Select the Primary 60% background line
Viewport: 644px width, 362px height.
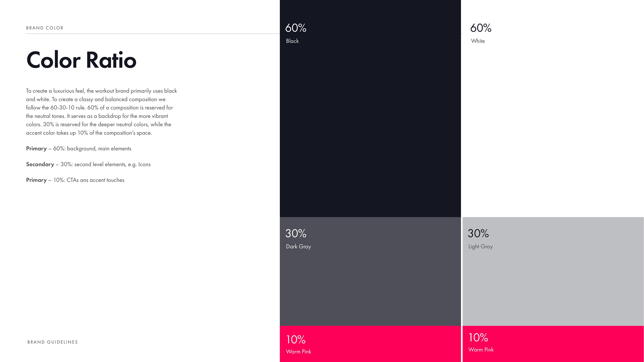coord(78,149)
